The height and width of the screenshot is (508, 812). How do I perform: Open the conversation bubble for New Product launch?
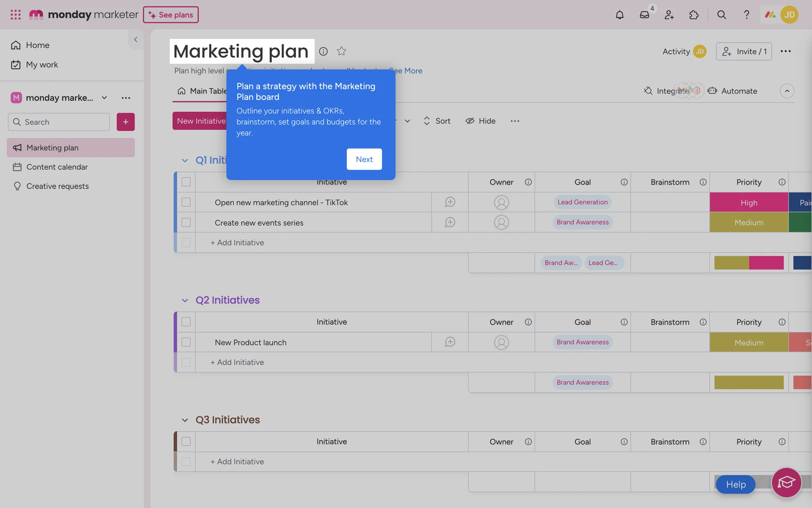click(450, 342)
